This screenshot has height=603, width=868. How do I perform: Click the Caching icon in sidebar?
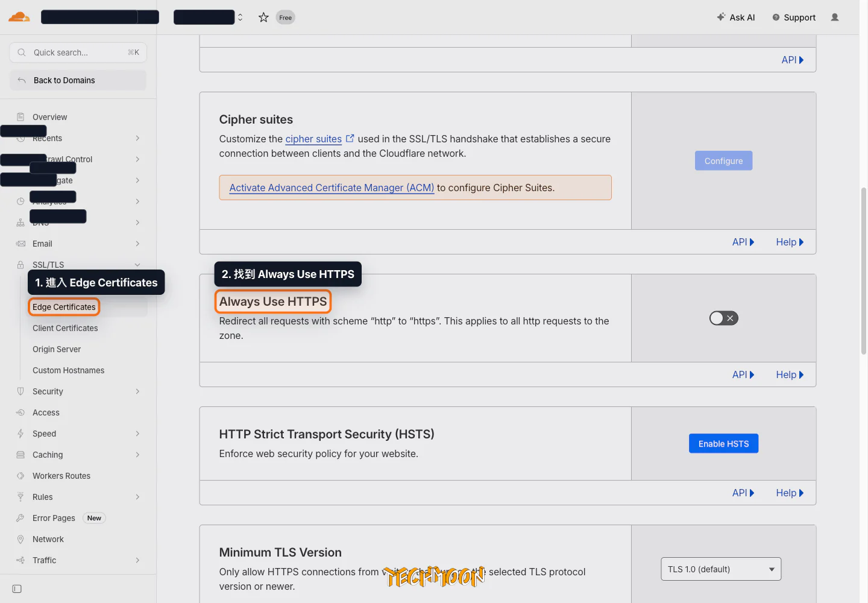coord(20,455)
